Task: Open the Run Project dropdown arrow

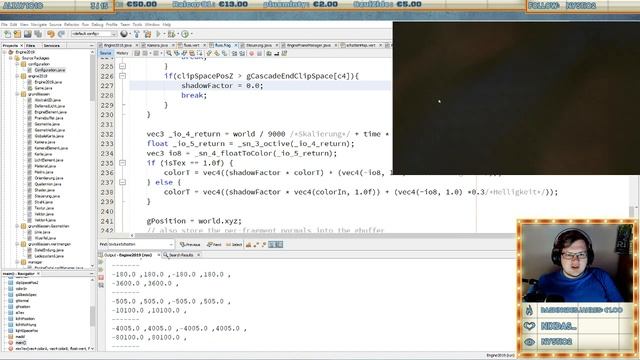Action: (164, 34)
